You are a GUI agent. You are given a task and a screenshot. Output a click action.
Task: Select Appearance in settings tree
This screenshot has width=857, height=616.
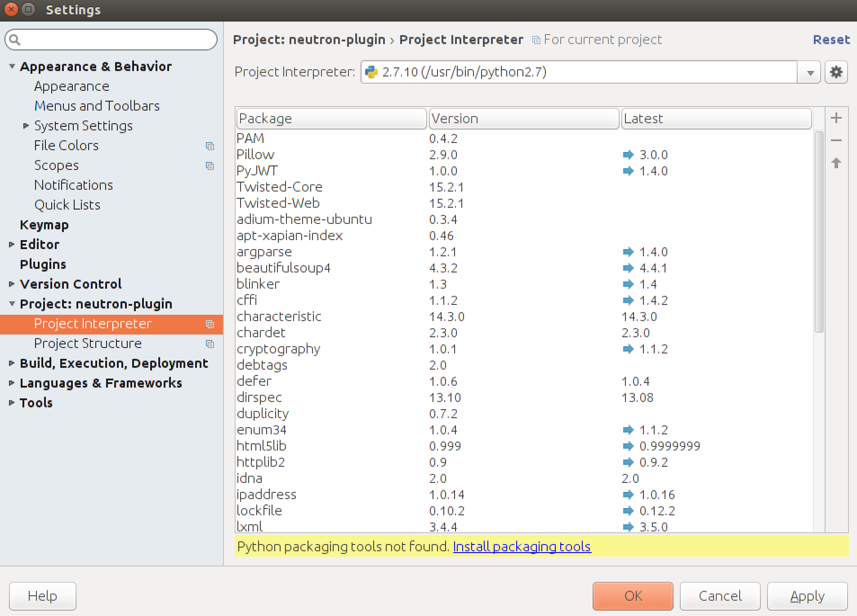tap(71, 86)
